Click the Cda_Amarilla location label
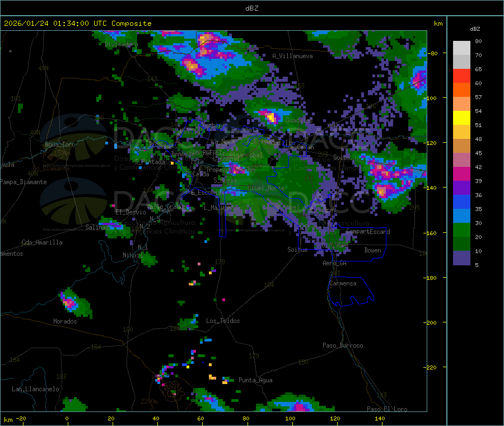Screen dimensions: 504x426 pyautogui.click(x=42, y=242)
